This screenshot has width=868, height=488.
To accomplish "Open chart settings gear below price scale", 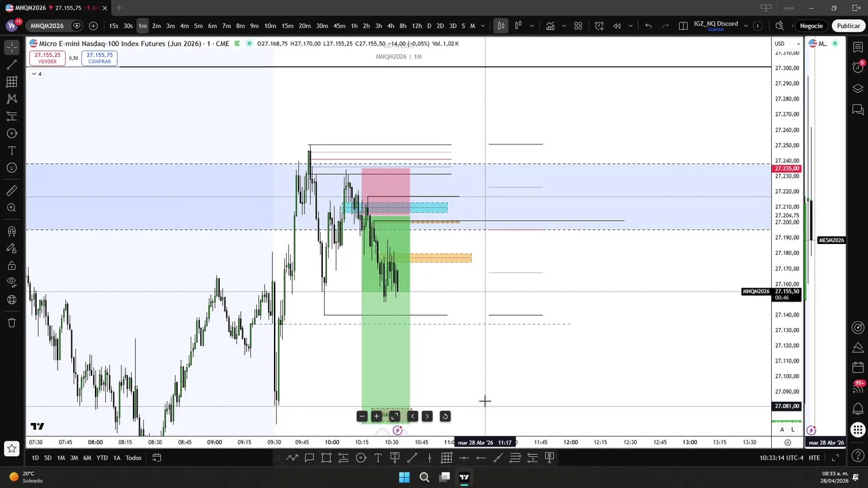I will [787, 442].
